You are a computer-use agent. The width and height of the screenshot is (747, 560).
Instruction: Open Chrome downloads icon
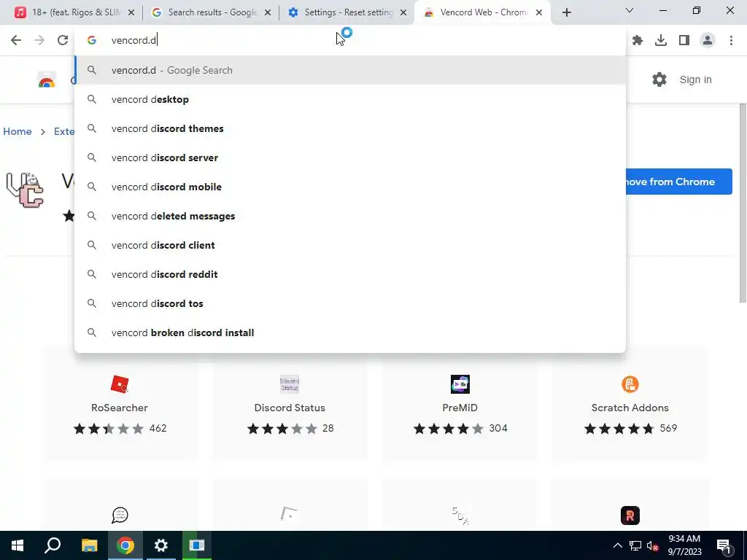[661, 41]
